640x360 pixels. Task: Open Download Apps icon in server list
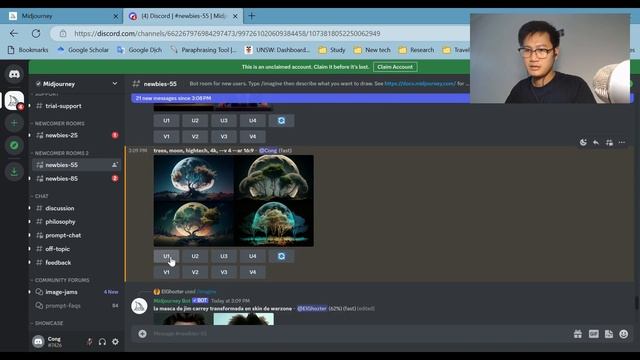click(x=14, y=171)
